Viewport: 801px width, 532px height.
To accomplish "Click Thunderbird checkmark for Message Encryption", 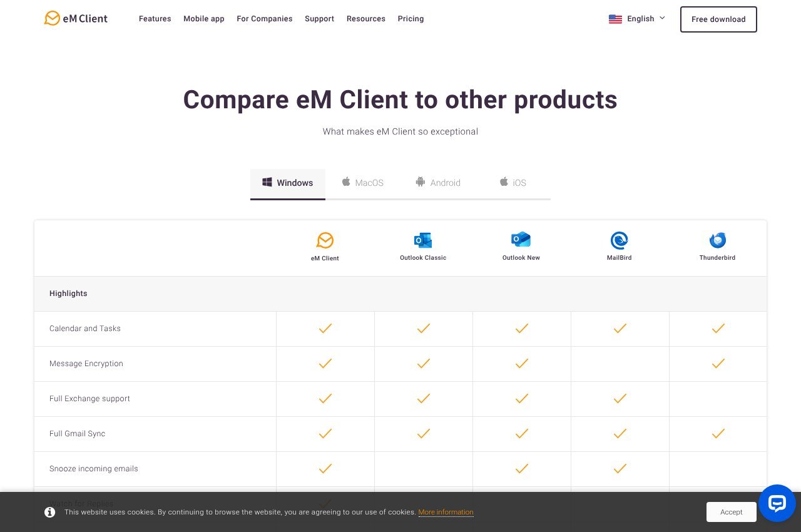I will 718,363.
